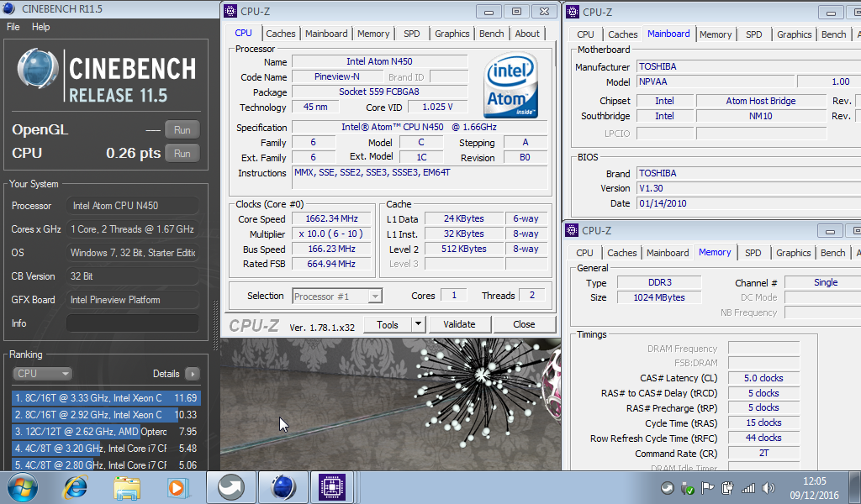
Task: Switch to the screenshot tool taskbar button
Action: 230,487
